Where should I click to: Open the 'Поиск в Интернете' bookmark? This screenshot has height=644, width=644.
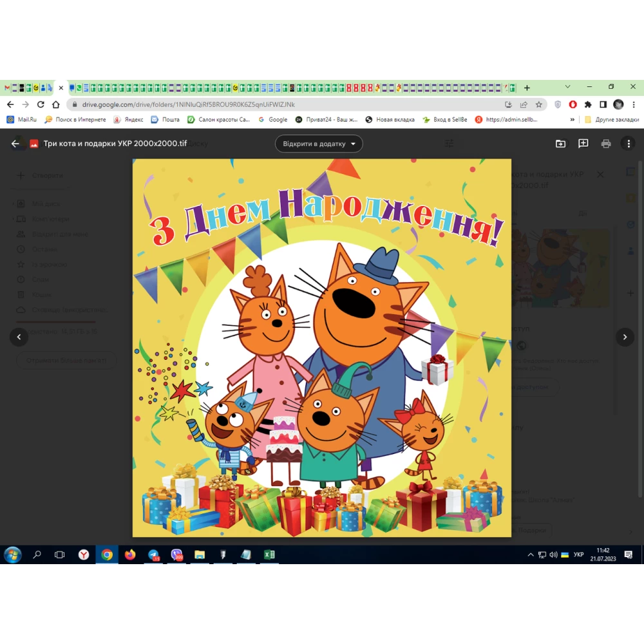(x=75, y=120)
